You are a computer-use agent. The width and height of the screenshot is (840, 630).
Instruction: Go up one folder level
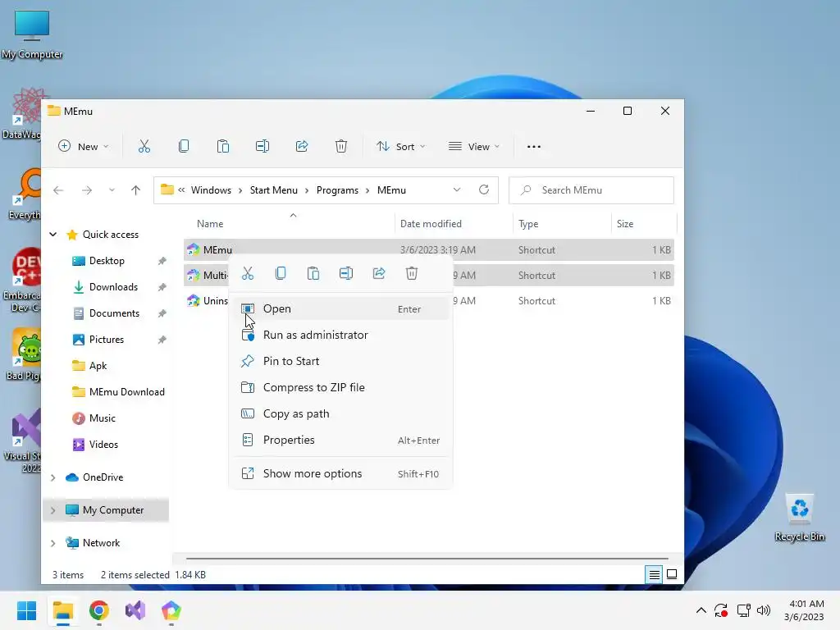click(x=135, y=190)
